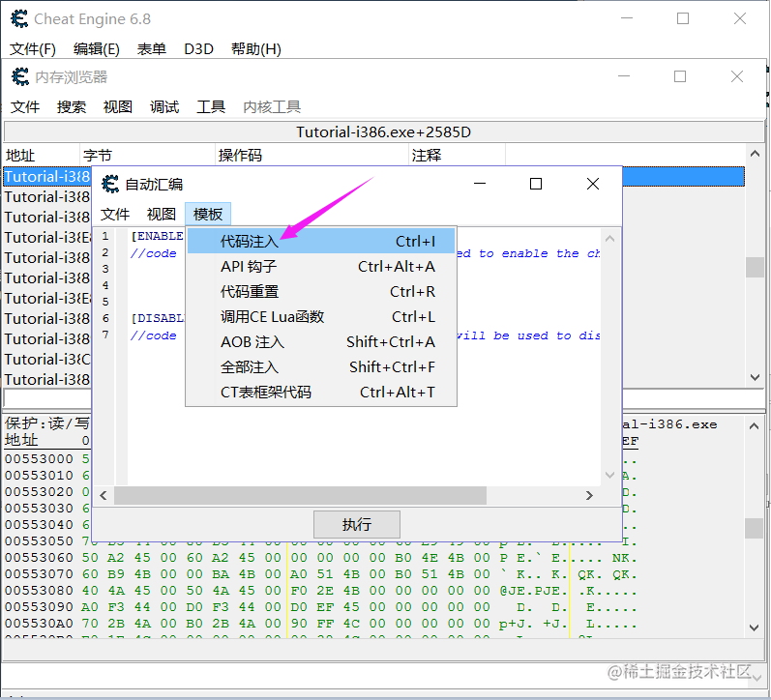The width and height of the screenshot is (771, 700).
Task: Click script editor horizontal scrollbar thumb
Action: tap(300, 495)
